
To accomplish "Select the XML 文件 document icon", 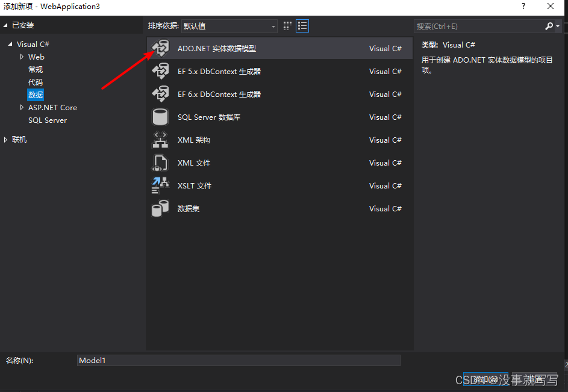I will [160, 163].
